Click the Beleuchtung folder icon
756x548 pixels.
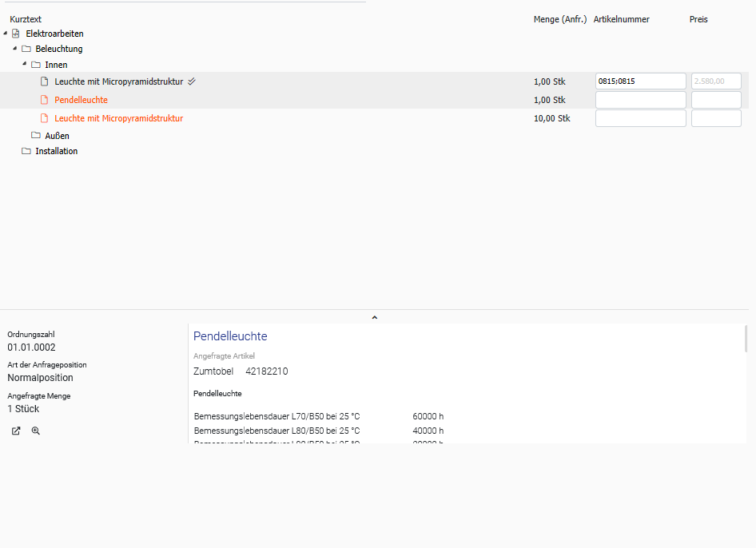tap(26, 49)
